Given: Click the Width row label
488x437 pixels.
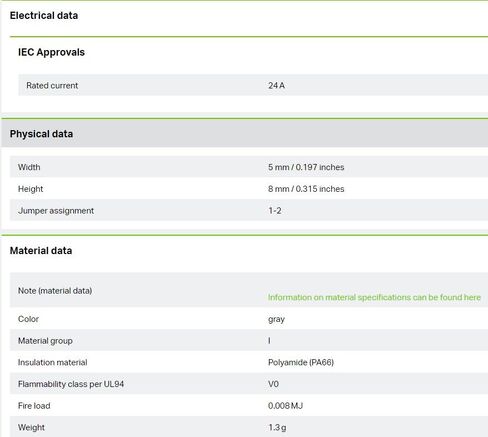Looking at the screenshot, I should pos(29,167).
